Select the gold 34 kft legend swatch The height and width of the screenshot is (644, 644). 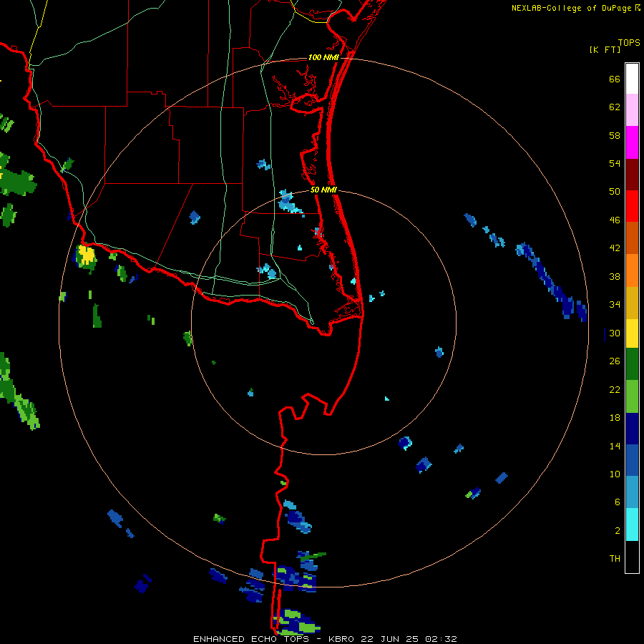click(x=632, y=303)
